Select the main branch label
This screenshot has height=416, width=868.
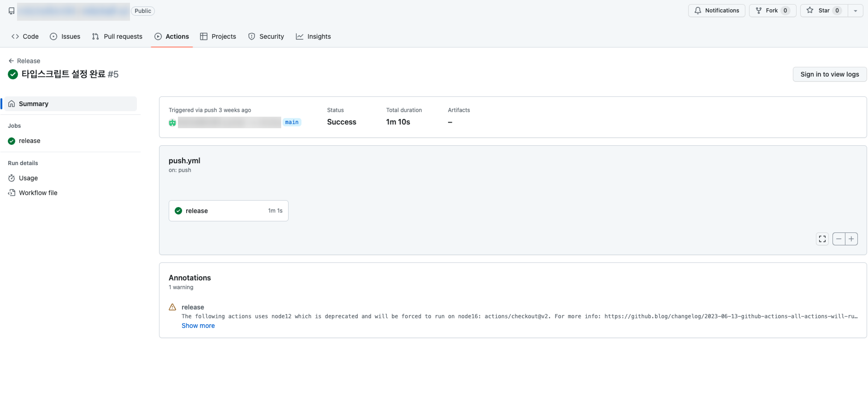click(x=292, y=122)
